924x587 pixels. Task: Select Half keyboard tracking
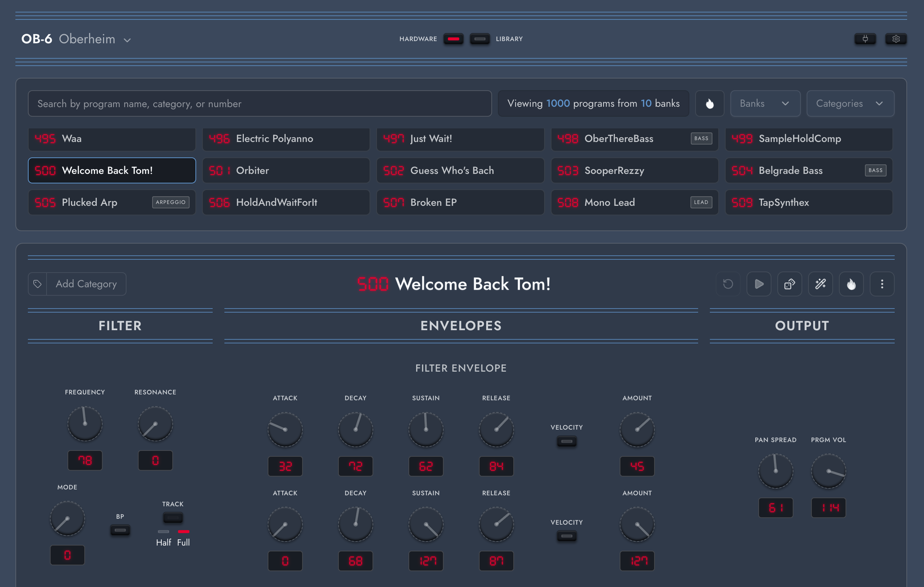click(x=164, y=538)
